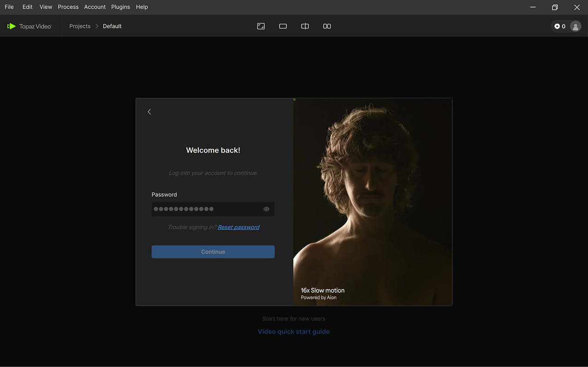Select the single view layout icon

point(283,26)
